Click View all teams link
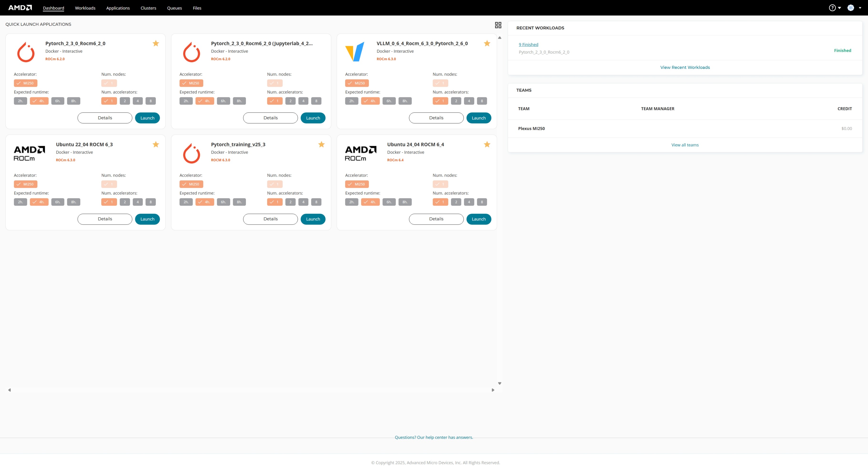The width and height of the screenshot is (868, 472). [685, 145]
